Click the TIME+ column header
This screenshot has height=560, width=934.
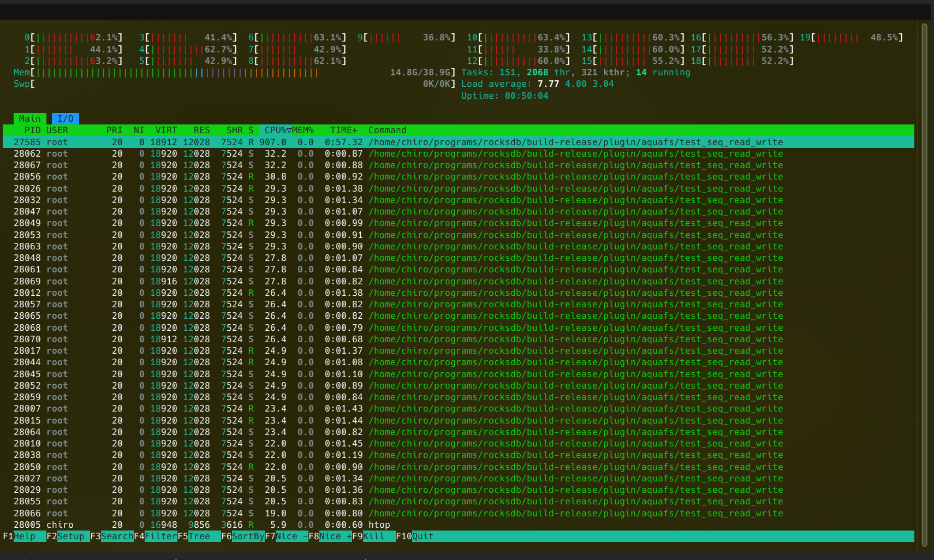point(343,130)
